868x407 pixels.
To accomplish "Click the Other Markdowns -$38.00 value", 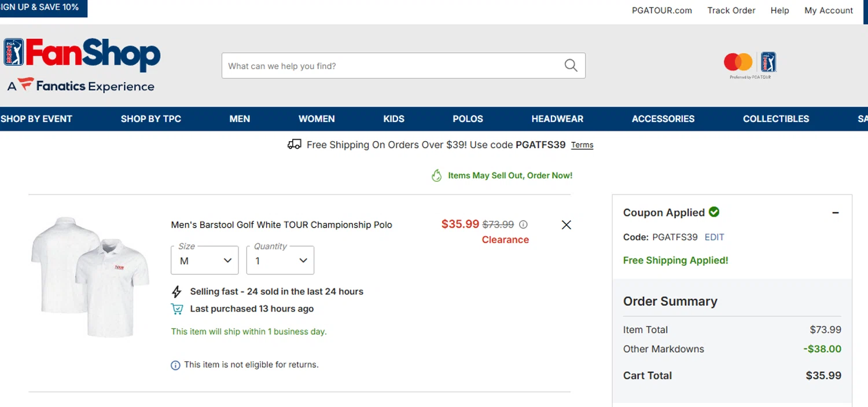I will click(x=822, y=349).
